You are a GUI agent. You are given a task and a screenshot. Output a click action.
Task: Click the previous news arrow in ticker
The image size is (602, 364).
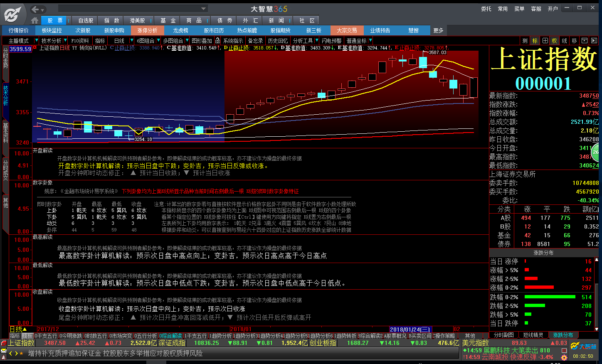tap(11, 353)
